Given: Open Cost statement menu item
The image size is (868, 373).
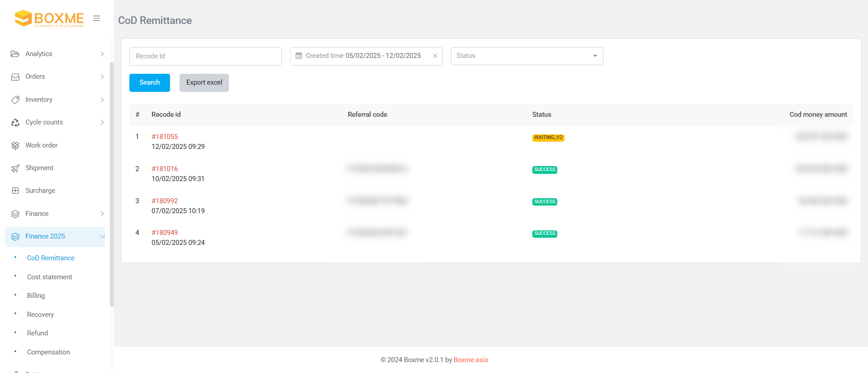Looking at the screenshot, I should pos(49,277).
